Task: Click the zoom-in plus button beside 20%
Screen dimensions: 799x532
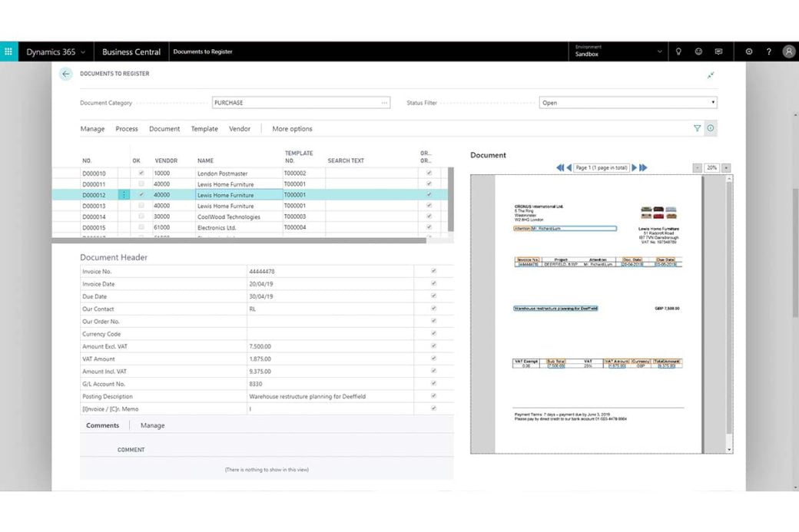Action: click(726, 167)
